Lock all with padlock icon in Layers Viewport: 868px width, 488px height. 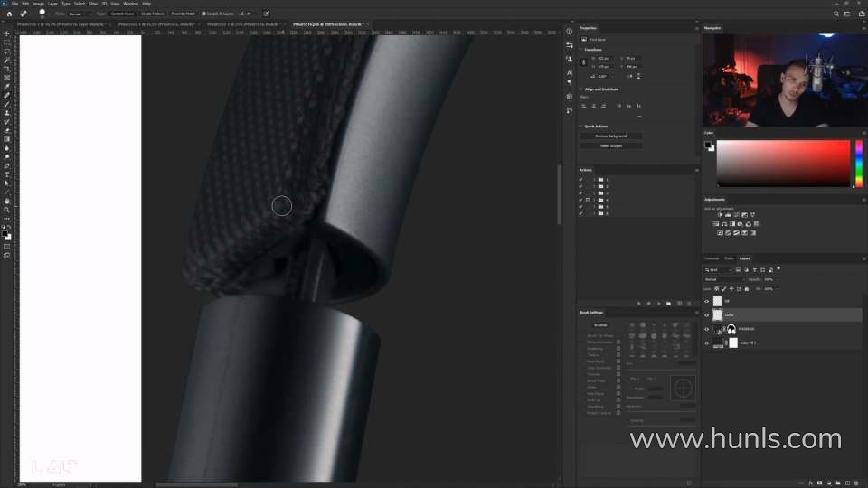click(x=747, y=289)
